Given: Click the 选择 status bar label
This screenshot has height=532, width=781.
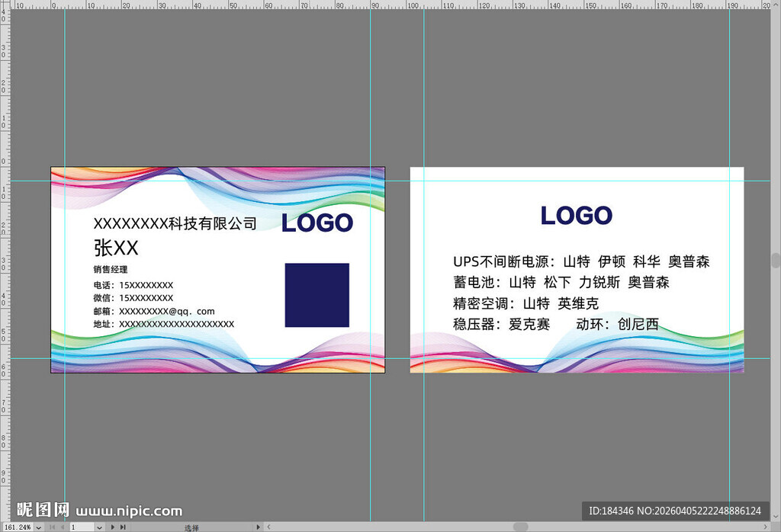Looking at the screenshot, I should pyautogui.click(x=191, y=527).
